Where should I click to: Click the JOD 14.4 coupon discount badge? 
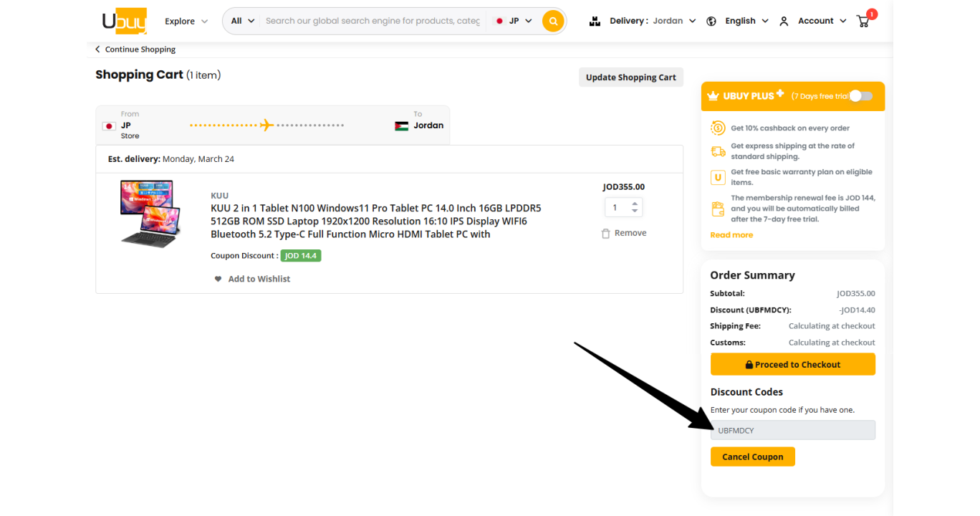point(301,256)
